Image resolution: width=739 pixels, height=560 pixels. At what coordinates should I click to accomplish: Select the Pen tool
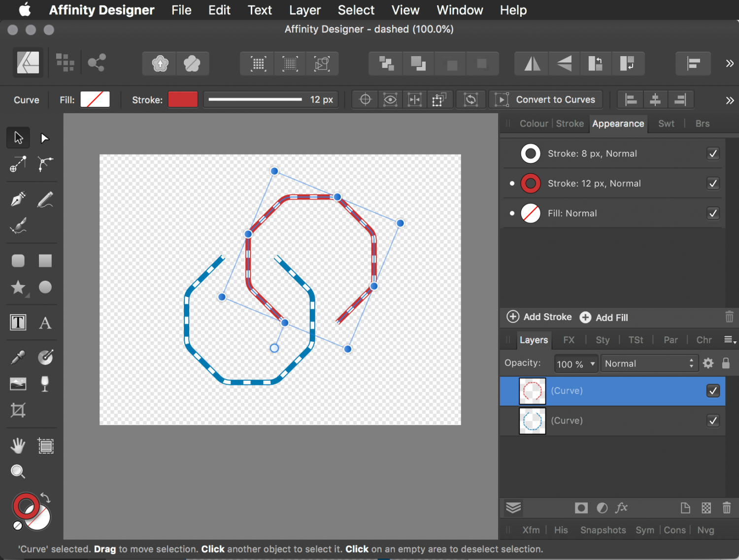[18, 199]
